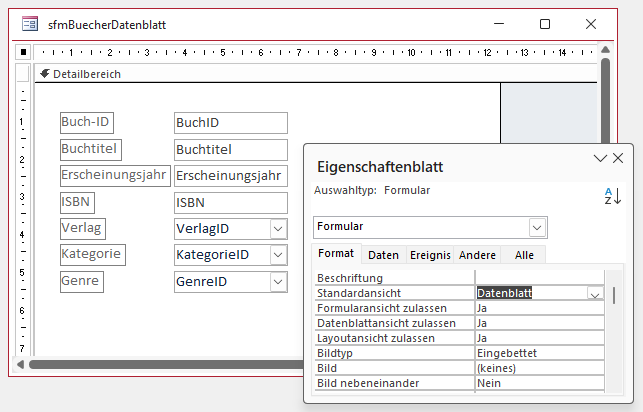This screenshot has width=643, height=412.
Task: Select the BuchID text box
Action: tap(231, 123)
